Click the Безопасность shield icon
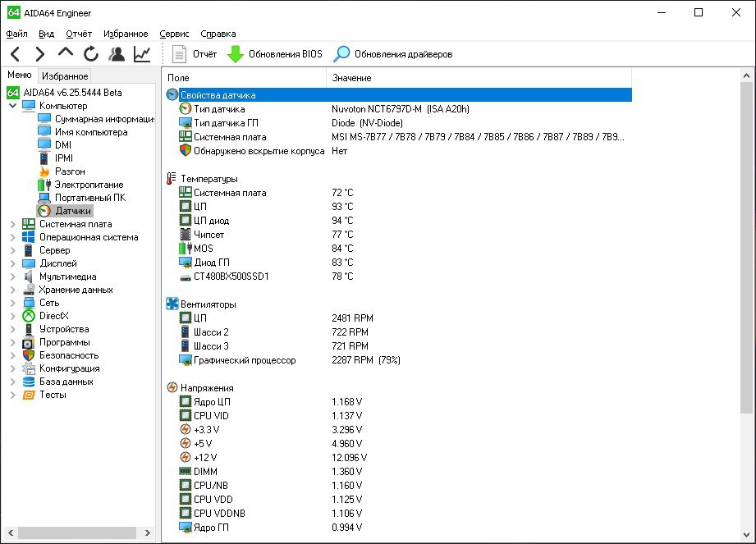This screenshot has height=544, width=756. (x=29, y=355)
